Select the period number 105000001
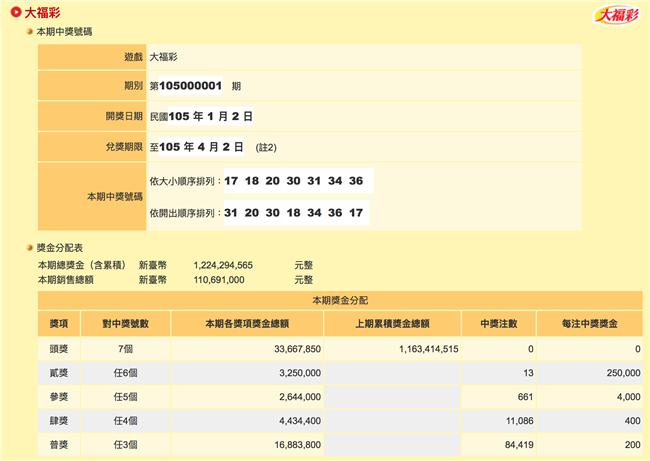The width and height of the screenshot is (650, 461). point(190,86)
